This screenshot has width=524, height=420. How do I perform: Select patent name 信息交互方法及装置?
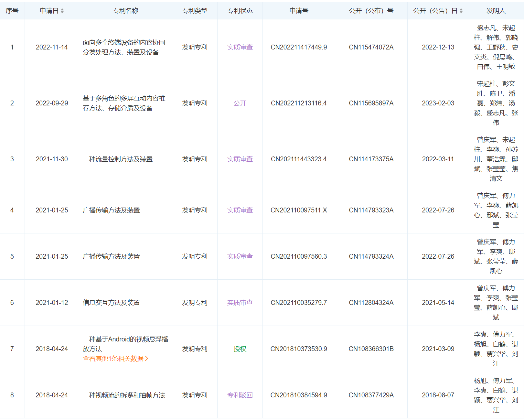[x=111, y=303]
